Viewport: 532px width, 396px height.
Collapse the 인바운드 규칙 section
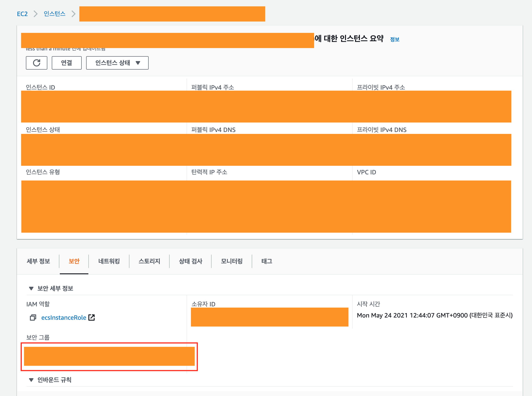click(x=31, y=380)
